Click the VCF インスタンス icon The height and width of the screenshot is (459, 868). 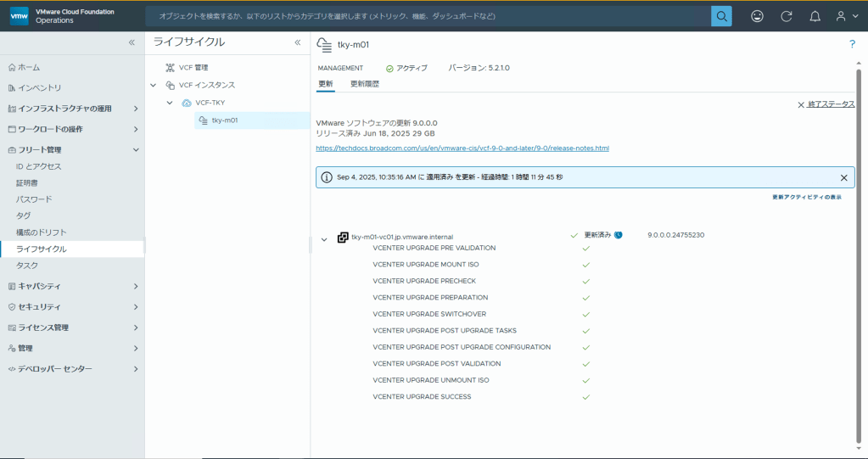pyautogui.click(x=170, y=85)
